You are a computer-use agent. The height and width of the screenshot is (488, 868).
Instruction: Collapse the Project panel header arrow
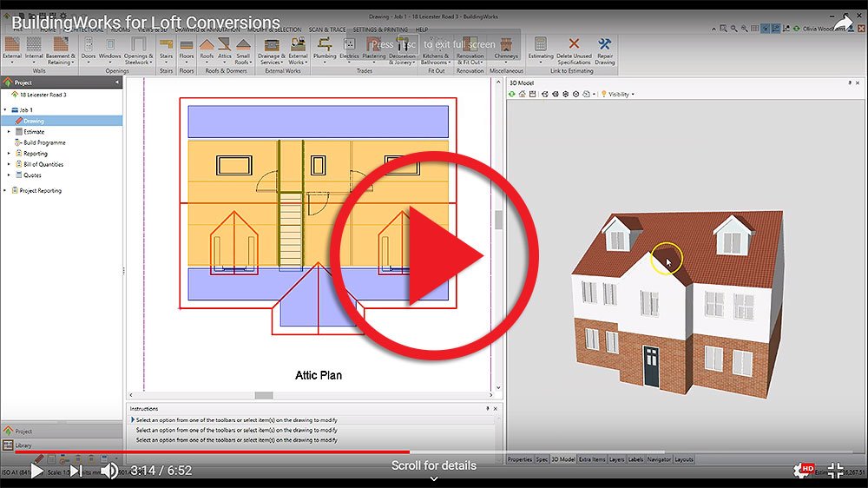point(117,82)
